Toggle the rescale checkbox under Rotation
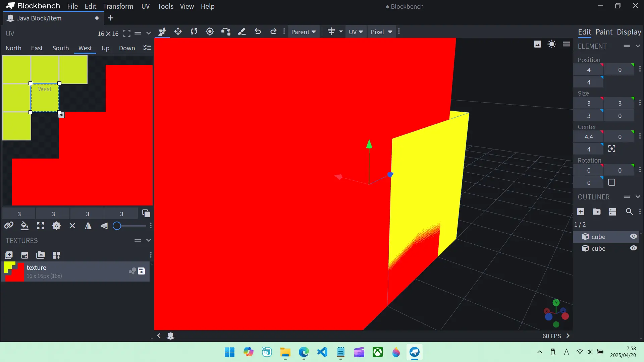The image size is (644, 362). (611, 182)
